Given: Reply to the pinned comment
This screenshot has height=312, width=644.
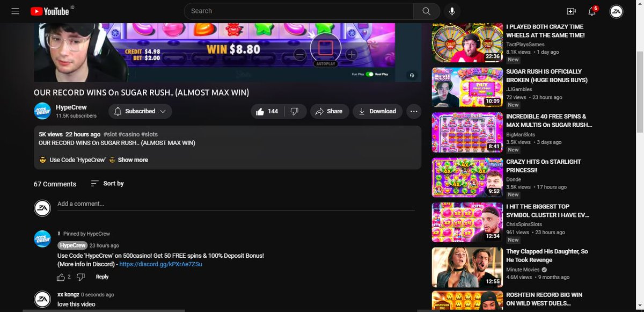Looking at the screenshot, I should click(102, 277).
